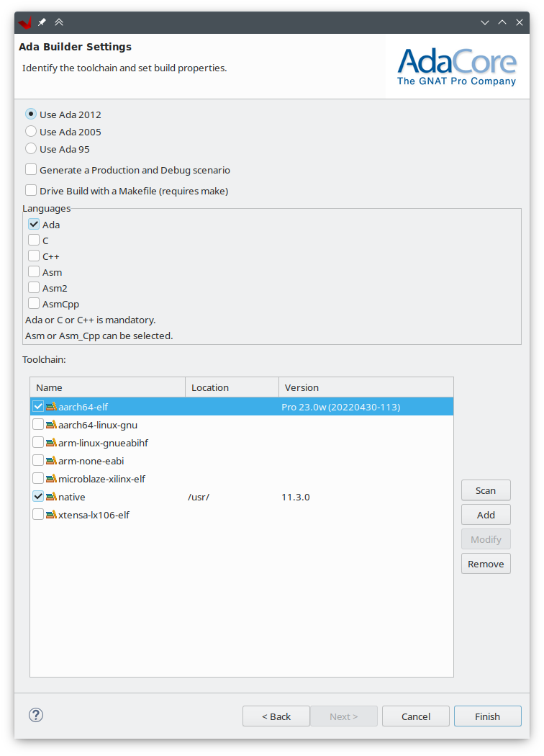The height and width of the screenshot is (756, 544).
Task: Click the double-chevron keep-above icon
Action: 59,22
